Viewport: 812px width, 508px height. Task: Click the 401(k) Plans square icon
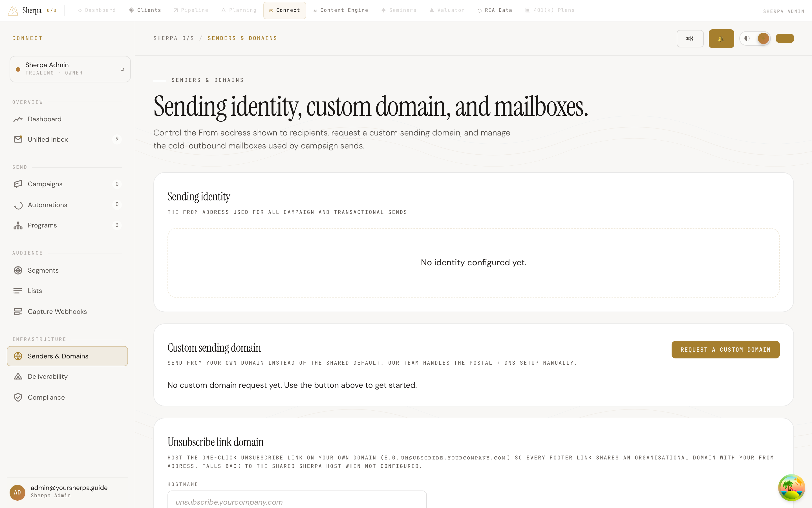click(x=528, y=10)
